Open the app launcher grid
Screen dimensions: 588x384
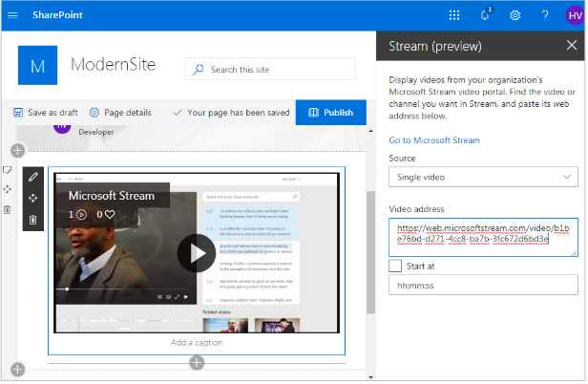tap(455, 15)
